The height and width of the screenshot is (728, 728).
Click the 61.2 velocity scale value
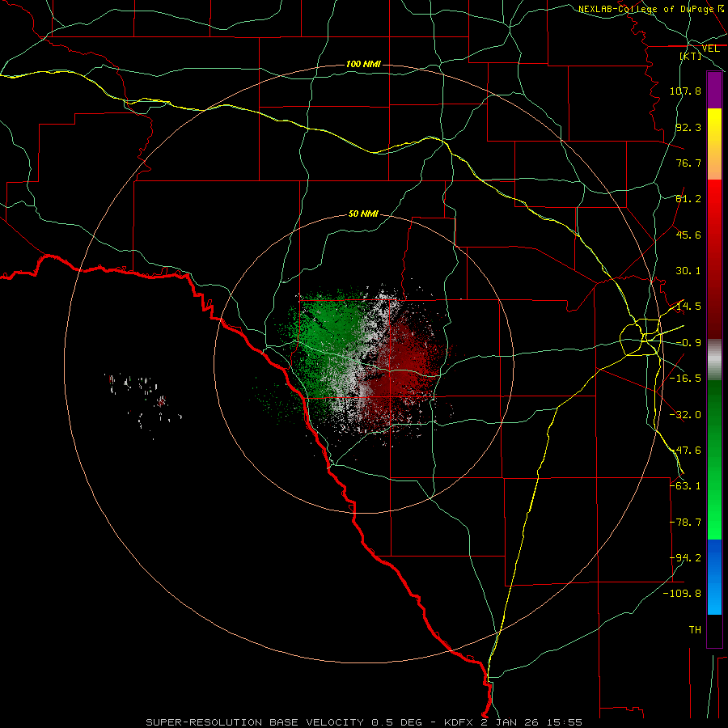click(x=688, y=199)
